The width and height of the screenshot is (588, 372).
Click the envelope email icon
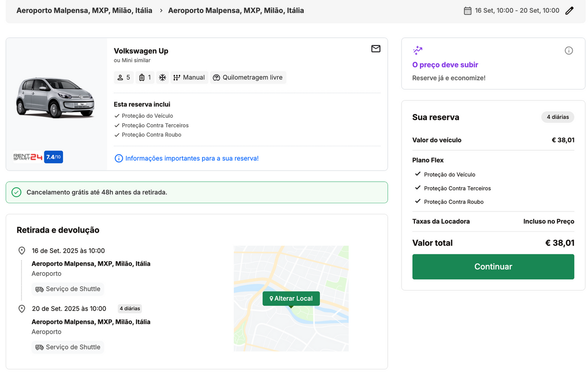[376, 49]
